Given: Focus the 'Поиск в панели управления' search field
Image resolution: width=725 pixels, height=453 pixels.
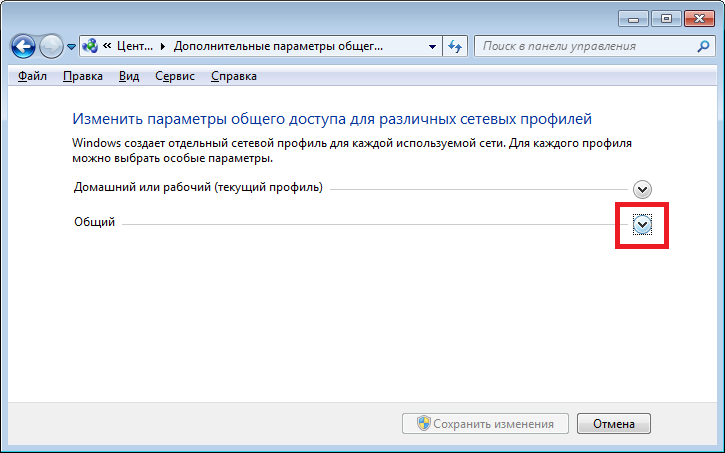Looking at the screenshot, I should [585, 46].
